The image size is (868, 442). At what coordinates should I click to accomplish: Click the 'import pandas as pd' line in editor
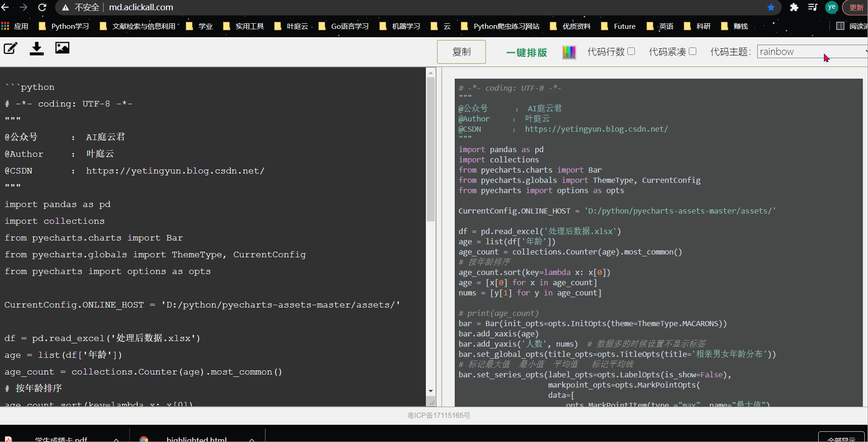pos(57,204)
